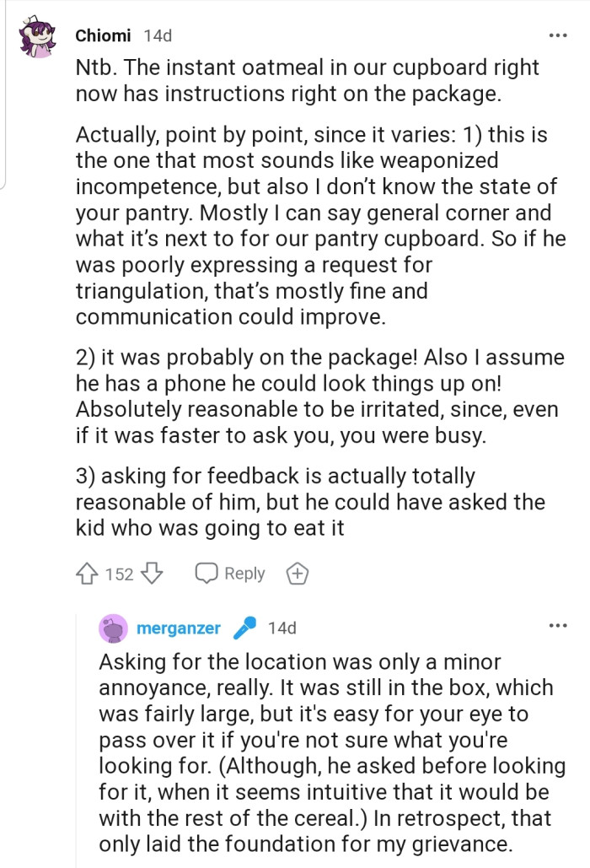590x868 pixels.
Task: Click the 14d timestamp on Chiomi's comment
Action: point(158,35)
